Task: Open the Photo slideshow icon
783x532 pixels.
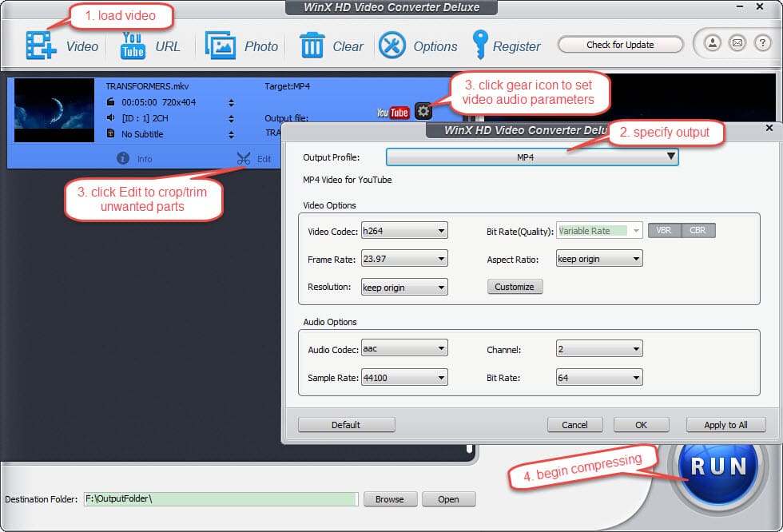Action: pos(221,46)
